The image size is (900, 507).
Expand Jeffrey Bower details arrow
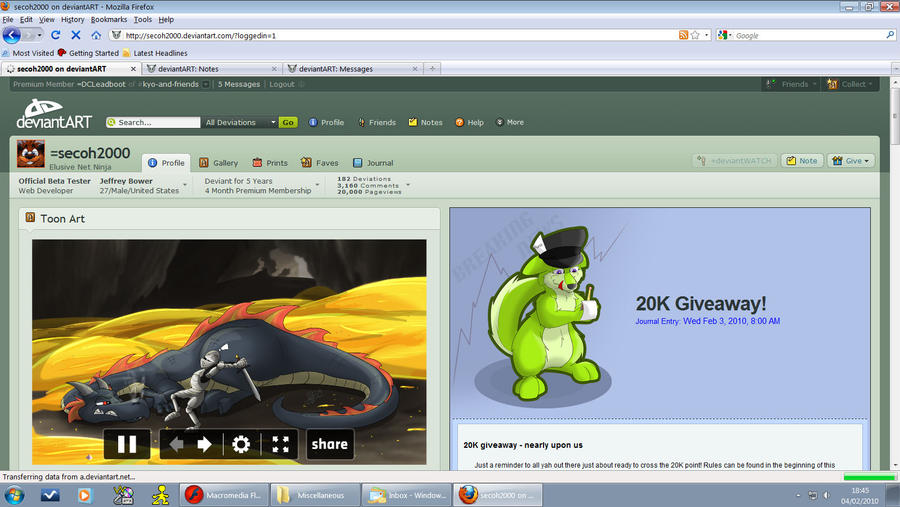click(x=185, y=185)
